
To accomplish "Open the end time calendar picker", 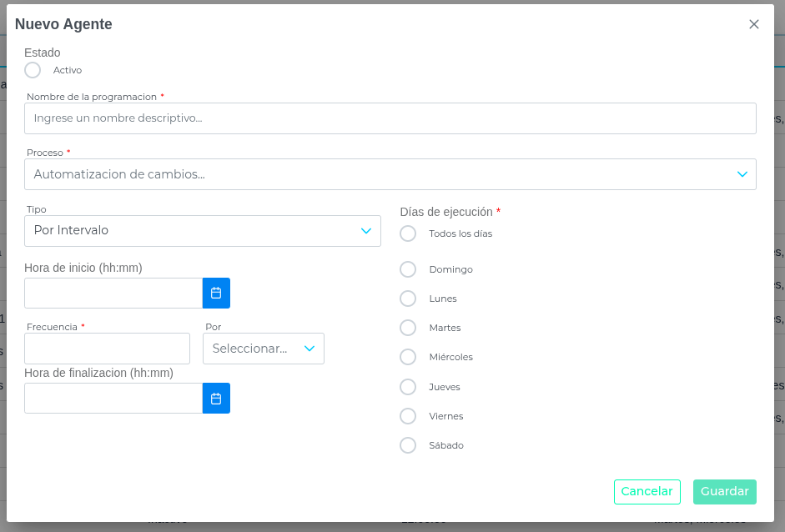I will [216, 399].
